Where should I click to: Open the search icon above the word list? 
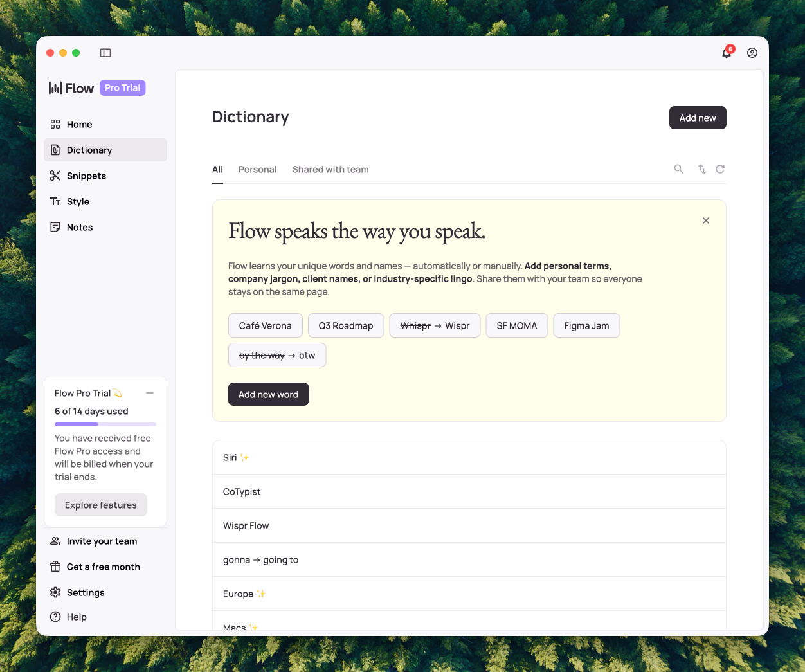point(678,169)
